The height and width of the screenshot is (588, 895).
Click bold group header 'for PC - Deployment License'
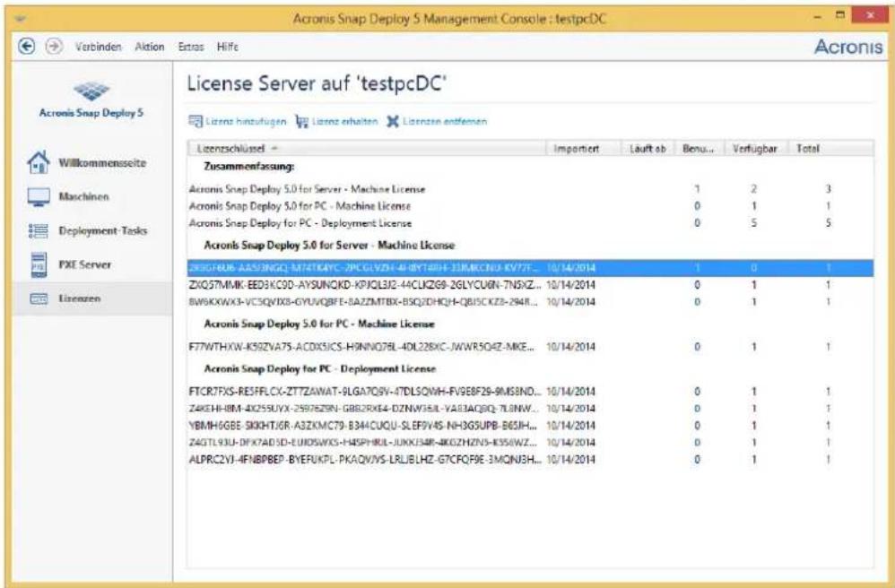coord(319,369)
